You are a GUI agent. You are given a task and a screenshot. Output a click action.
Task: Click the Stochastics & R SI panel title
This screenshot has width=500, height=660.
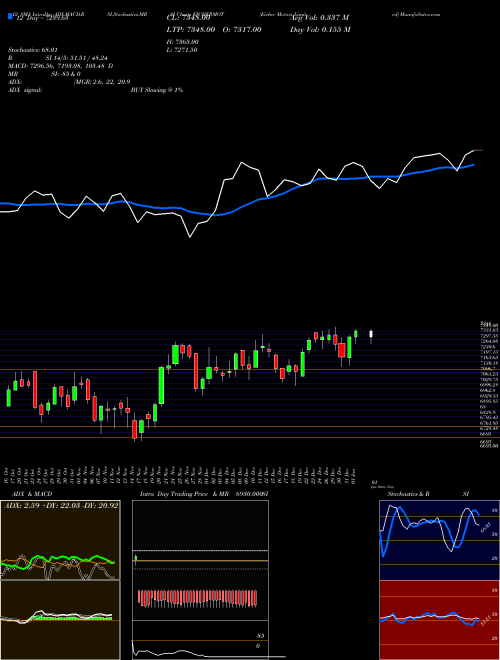click(428, 494)
